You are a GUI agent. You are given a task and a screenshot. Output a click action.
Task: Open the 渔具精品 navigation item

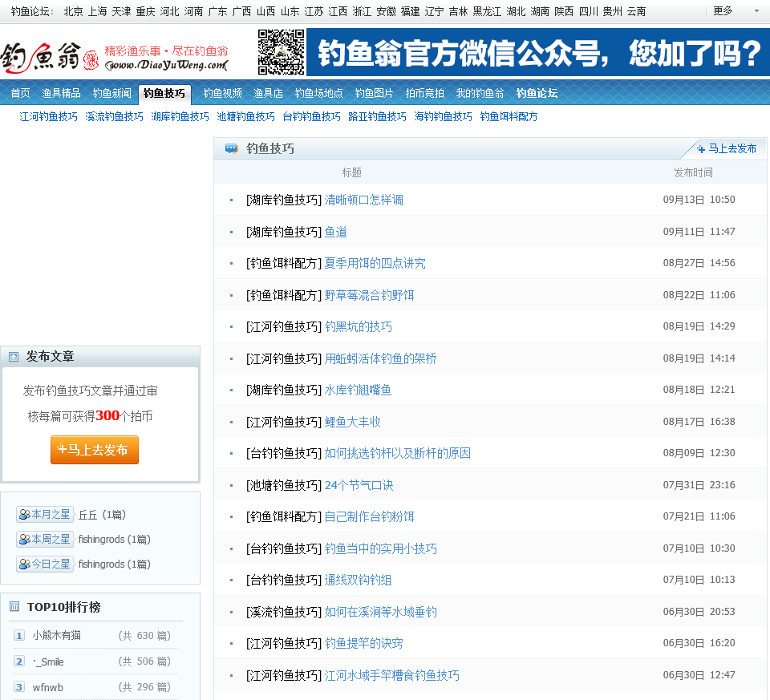[61, 93]
